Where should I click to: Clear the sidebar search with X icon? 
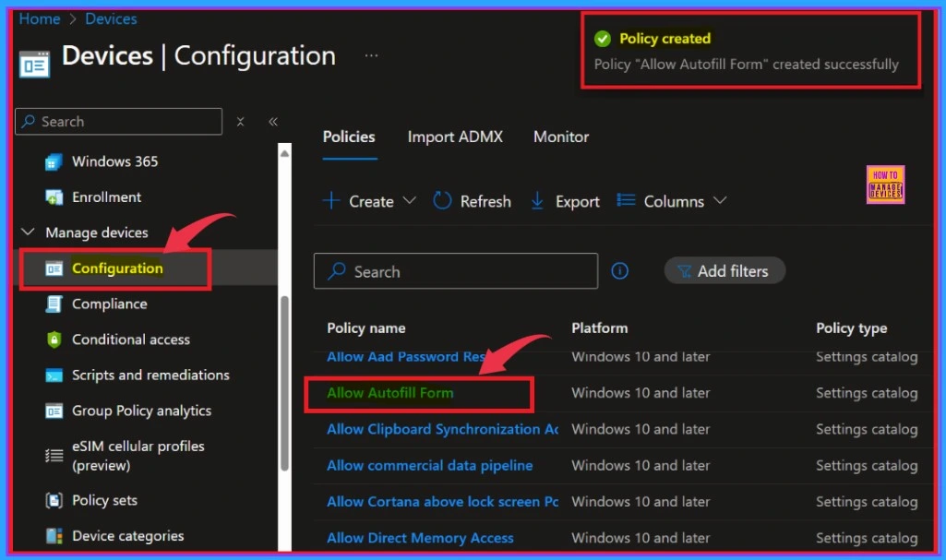(x=240, y=121)
